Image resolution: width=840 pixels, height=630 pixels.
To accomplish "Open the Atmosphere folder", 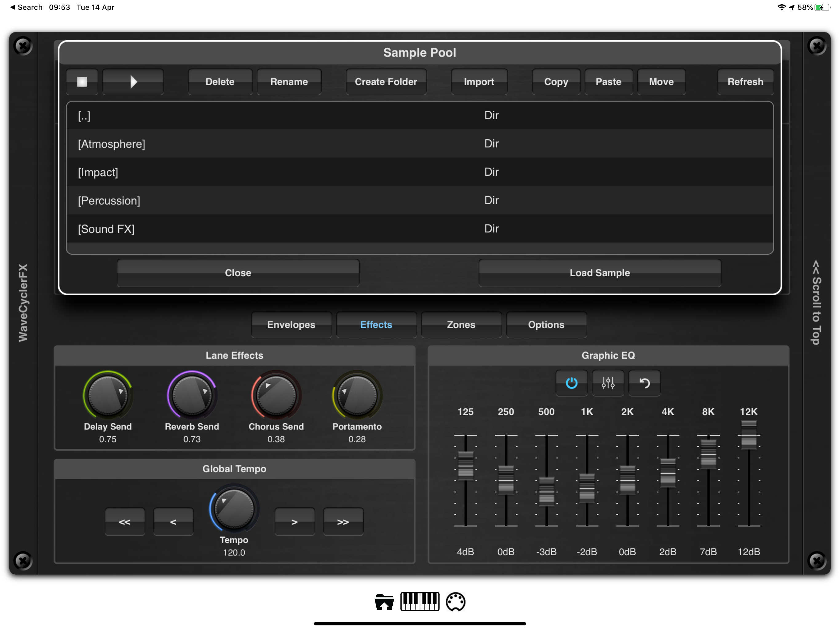I will [112, 144].
